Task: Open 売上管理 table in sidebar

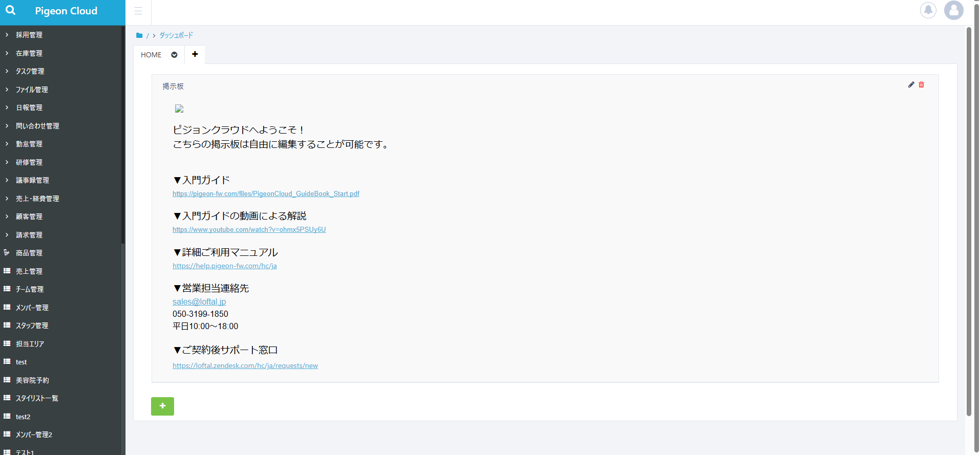Action: point(29,271)
